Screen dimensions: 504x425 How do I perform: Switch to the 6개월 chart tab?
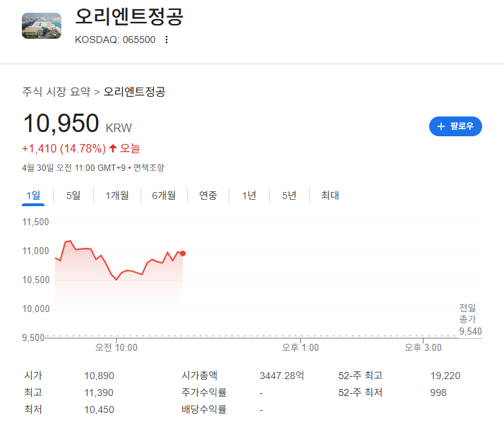coord(164,196)
